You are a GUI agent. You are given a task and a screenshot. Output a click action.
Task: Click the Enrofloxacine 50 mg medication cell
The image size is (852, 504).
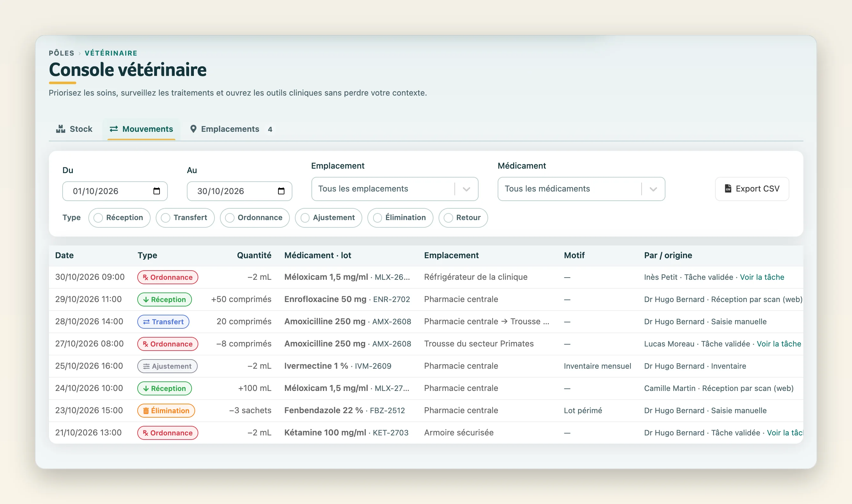(x=347, y=299)
